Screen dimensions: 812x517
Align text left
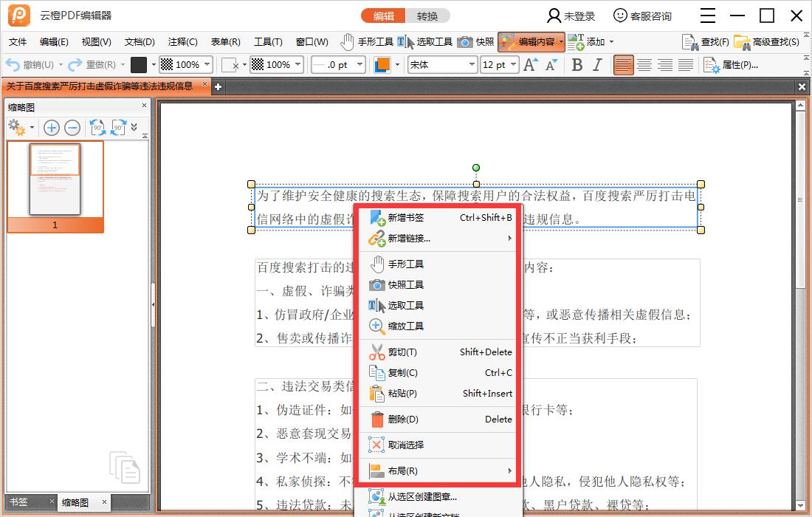pos(624,65)
